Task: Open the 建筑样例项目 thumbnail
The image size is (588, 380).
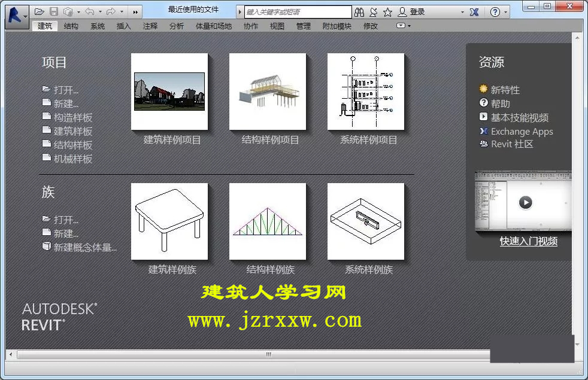Action: pos(169,92)
